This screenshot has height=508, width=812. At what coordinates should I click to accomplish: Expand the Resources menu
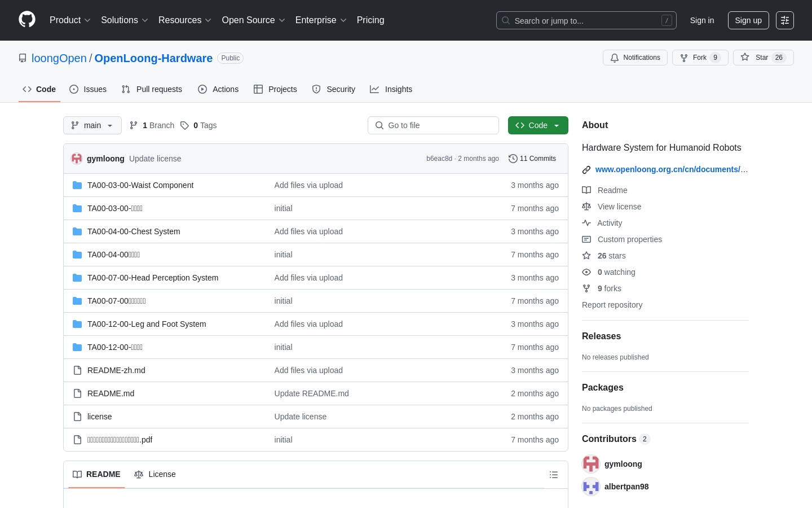[185, 20]
